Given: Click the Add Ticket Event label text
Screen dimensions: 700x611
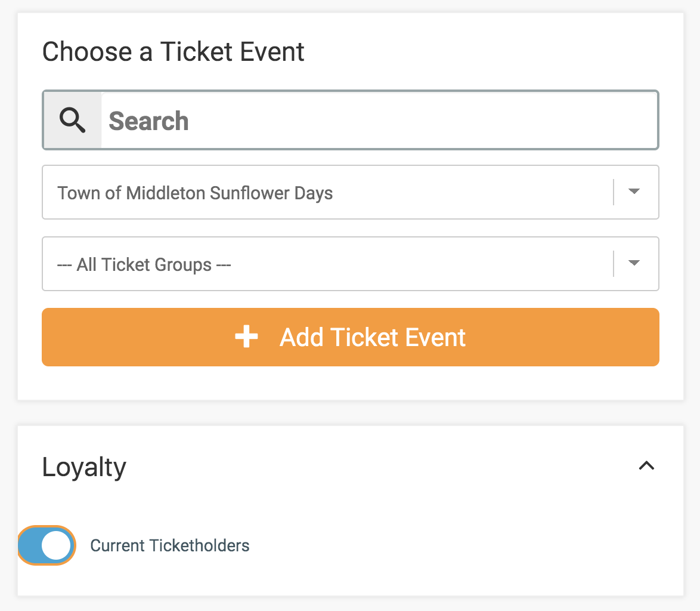Looking at the screenshot, I should 373,337.
